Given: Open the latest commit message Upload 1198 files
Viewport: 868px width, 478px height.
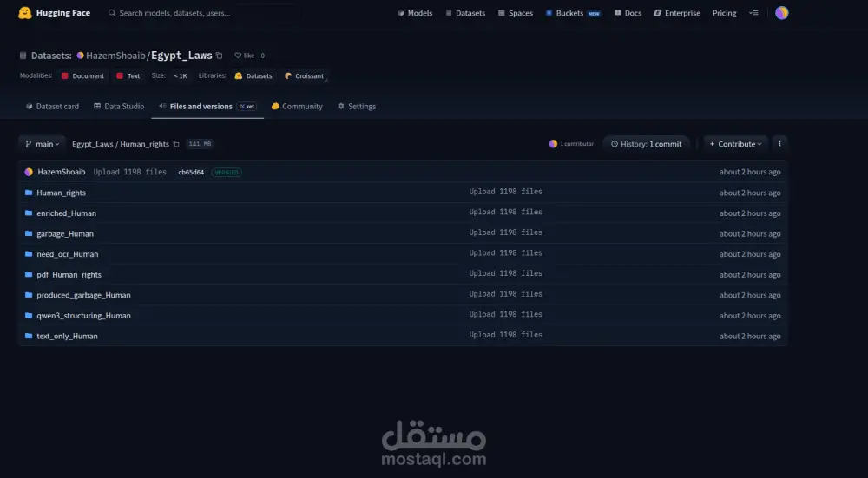Looking at the screenshot, I should tap(130, 172).
